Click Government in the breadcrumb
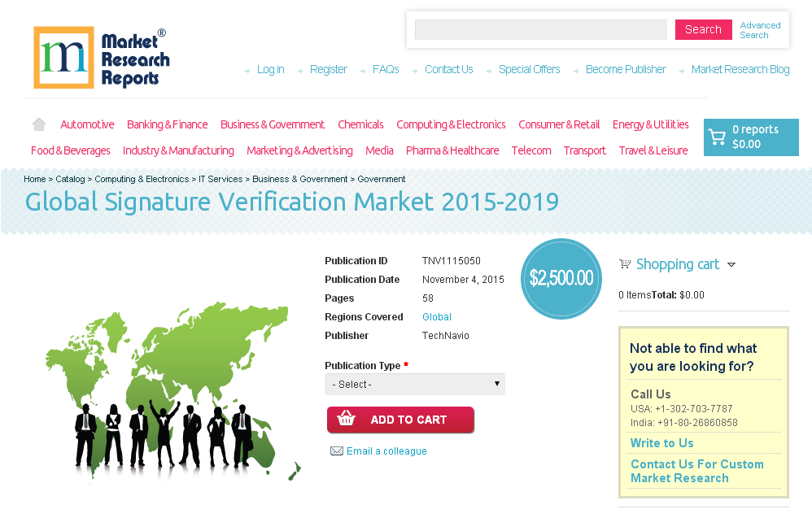This screenshot has width=812, height=531. 381,179
